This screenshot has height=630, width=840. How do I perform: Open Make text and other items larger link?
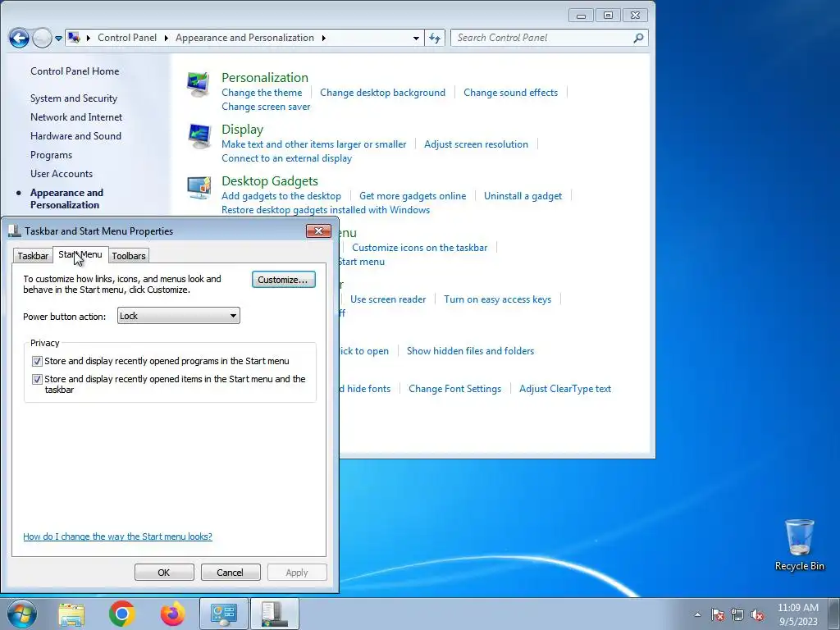pyautogui.click(x=314, y=144)
